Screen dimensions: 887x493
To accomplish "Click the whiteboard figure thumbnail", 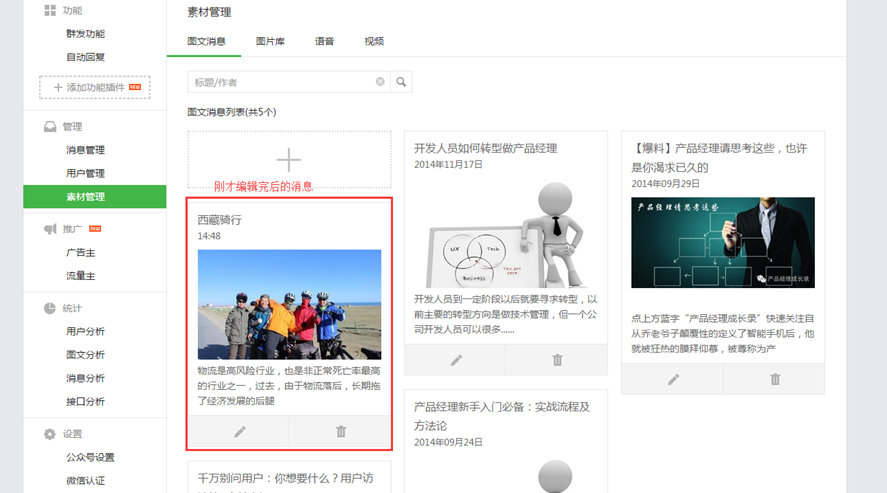I will pos(506,234).
